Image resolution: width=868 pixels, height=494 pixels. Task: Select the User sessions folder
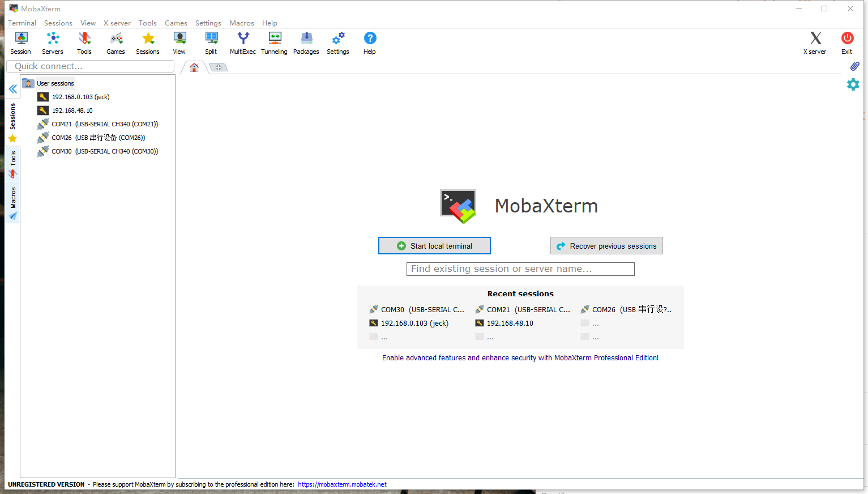pyautogui.click(x=49, y=83)
